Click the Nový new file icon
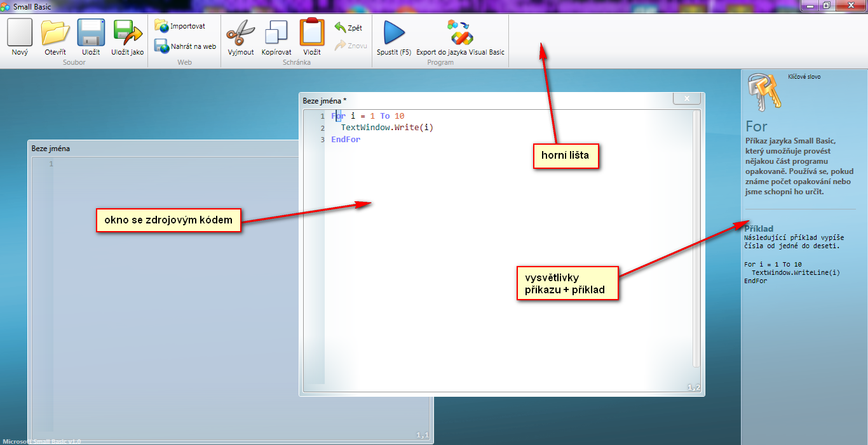The image size is (868, 445). pyautogui.click(x=20, y=33)
